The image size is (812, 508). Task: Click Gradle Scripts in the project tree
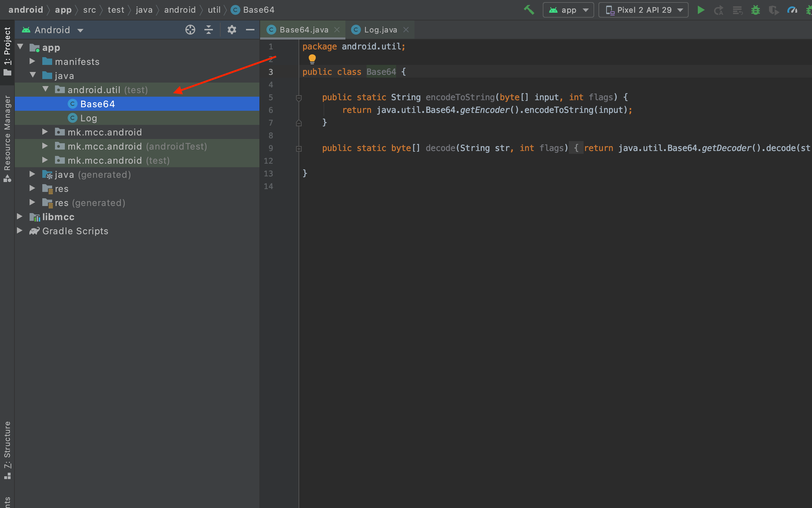pos(75,231)
